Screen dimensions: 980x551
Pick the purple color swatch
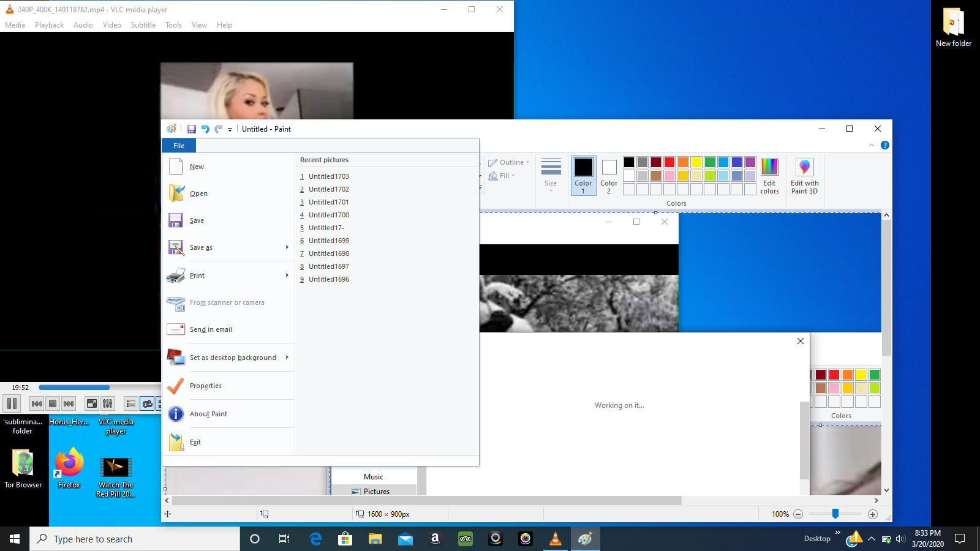click(x=750, y=162)
